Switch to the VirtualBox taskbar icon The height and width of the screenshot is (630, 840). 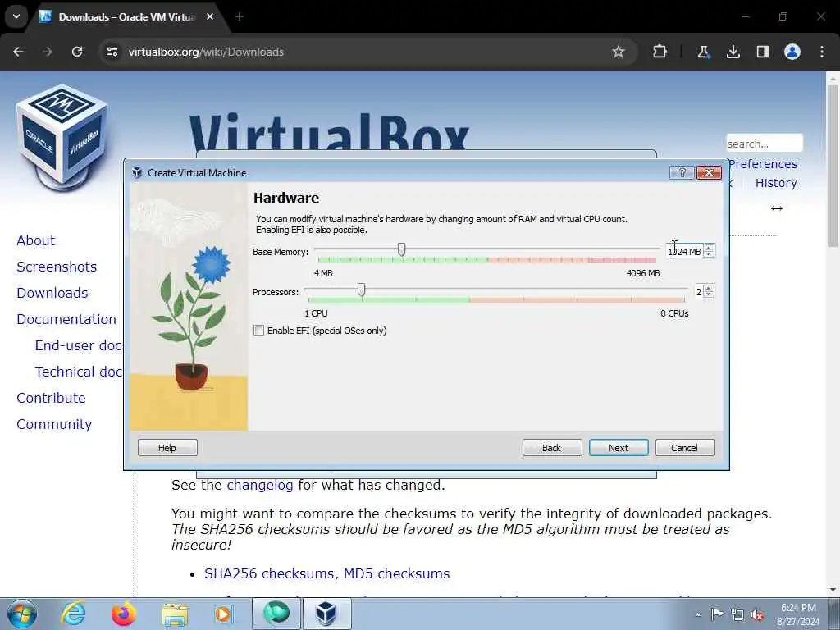pos(326,614)
